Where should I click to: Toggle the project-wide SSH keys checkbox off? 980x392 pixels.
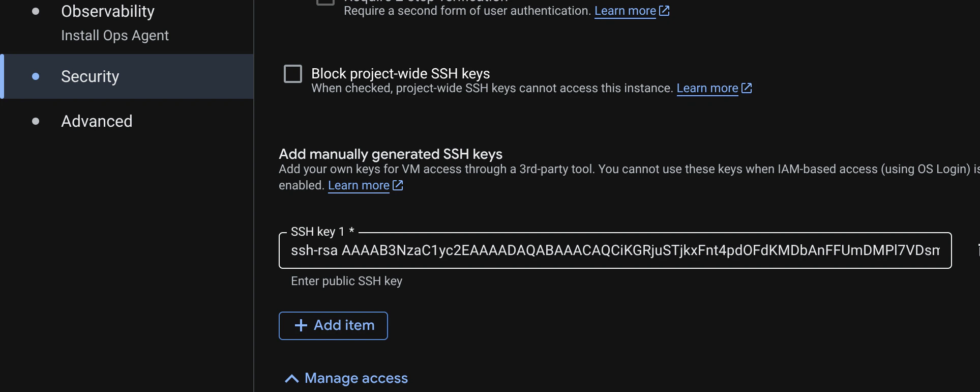[x=292, y=73]
